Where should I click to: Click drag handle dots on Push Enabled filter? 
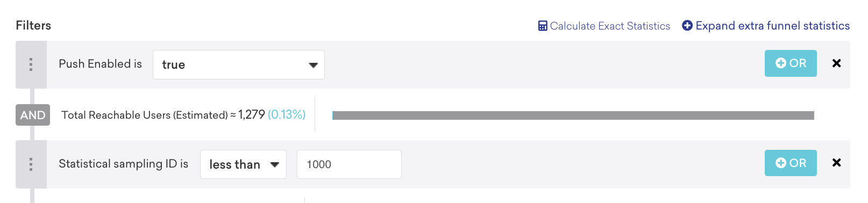(x=31, y=64)
